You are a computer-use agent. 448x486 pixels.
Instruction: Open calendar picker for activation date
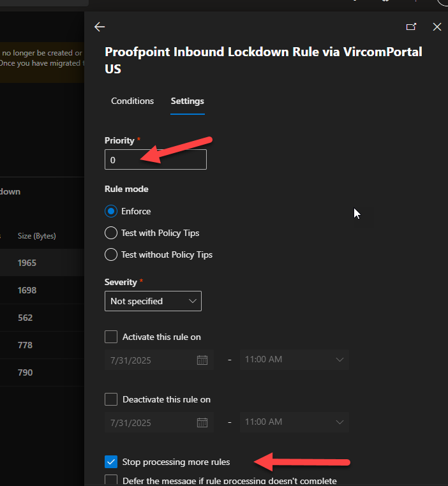pyautogui.click(x=202, y=360)
